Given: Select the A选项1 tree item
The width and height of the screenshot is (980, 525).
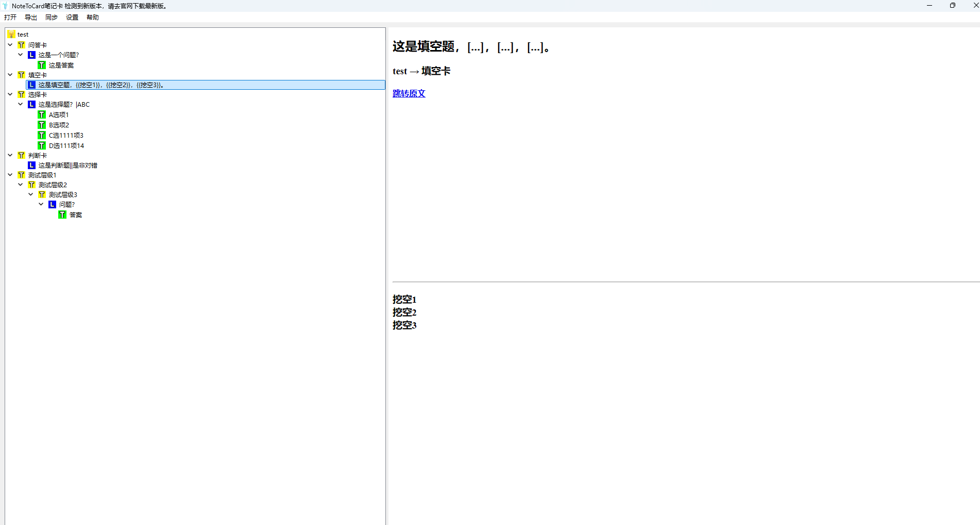Looking at the screenshot, I should click(x=59, y=114).
